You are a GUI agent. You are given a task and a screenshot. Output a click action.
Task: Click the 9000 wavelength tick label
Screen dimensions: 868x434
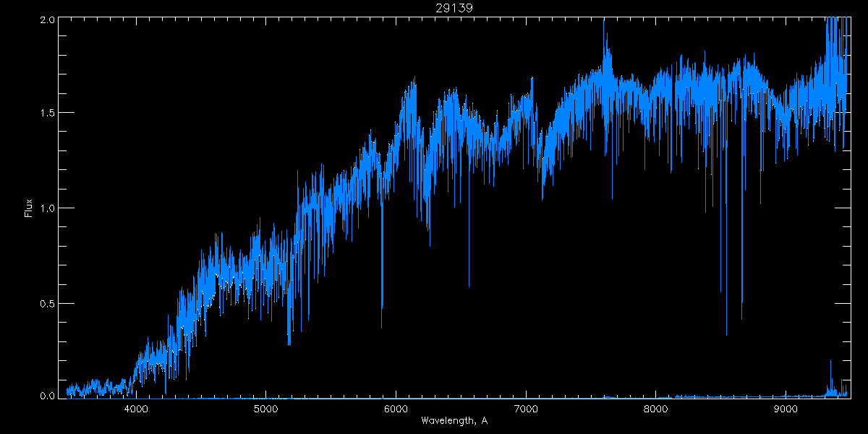tap(786, 409)
